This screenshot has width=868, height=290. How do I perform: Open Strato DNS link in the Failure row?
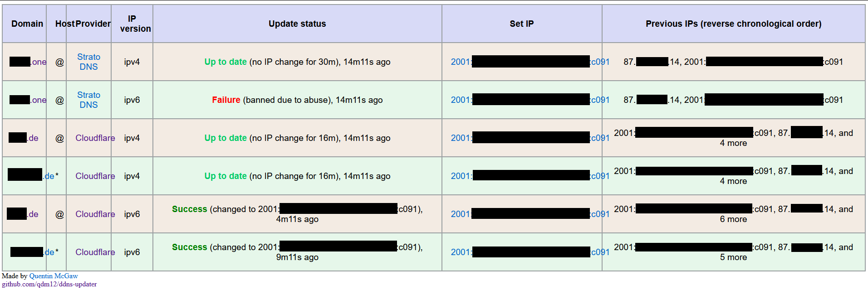[x=88, y=100]
